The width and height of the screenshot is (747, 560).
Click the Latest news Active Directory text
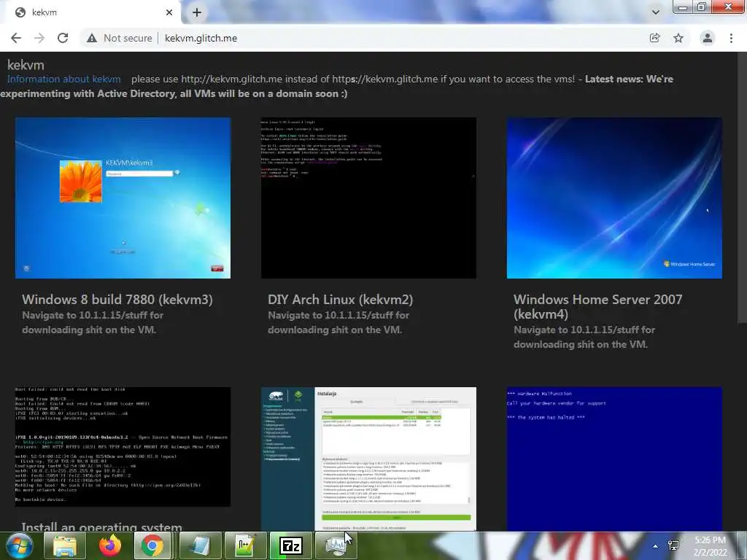coord(337,86)
